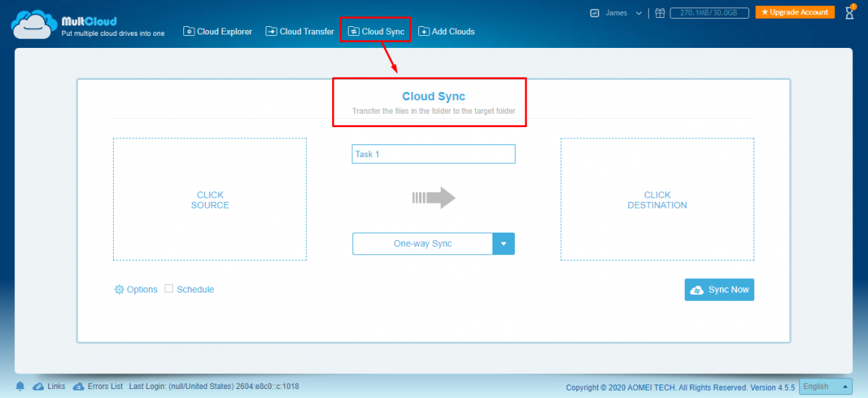Click the gear Options icon
This screenshot has width=868, height=398.
[x=119, y=290]
